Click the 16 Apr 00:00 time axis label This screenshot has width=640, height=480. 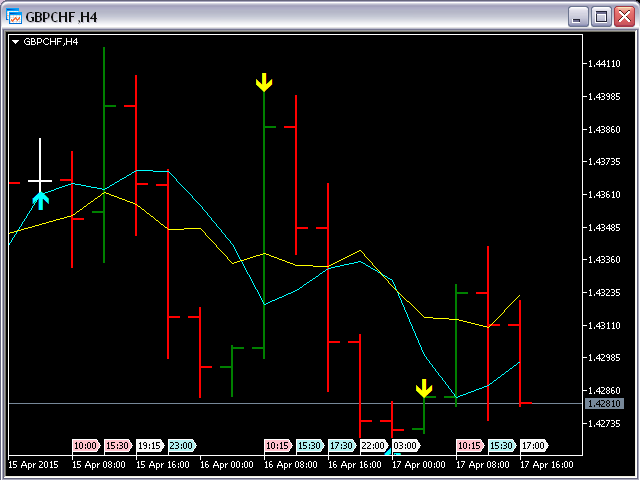click(227, 465)
